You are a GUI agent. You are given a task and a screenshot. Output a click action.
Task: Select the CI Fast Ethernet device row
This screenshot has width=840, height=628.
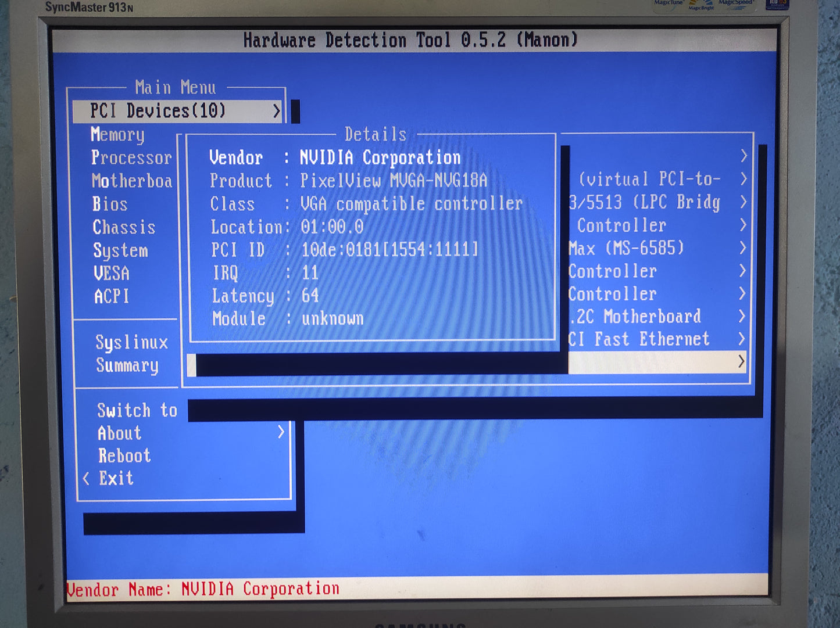coord(639,339)
